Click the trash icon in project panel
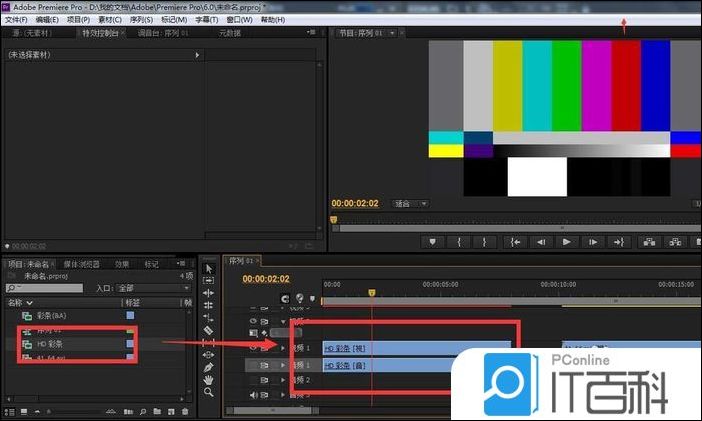 [185, 412]
